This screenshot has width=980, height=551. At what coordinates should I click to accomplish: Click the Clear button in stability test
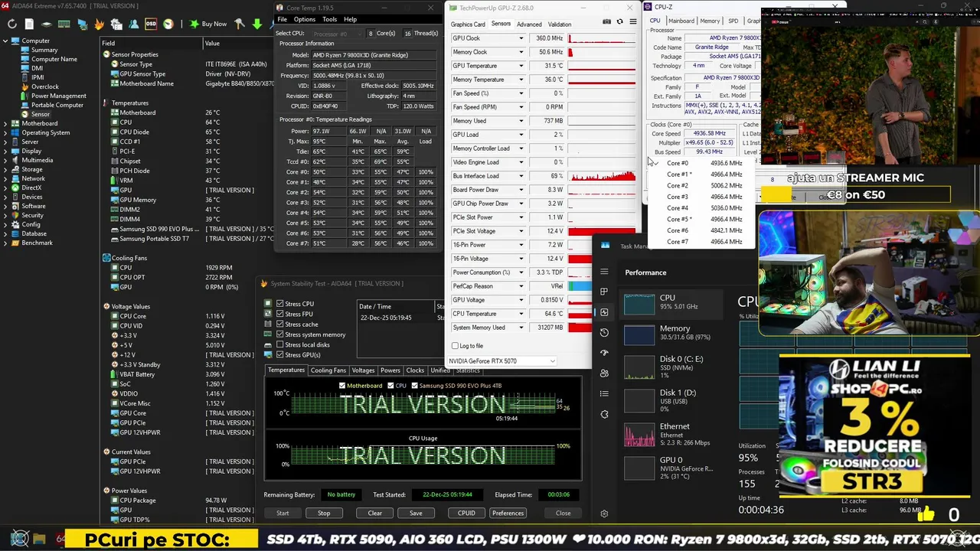pos(374,514)
